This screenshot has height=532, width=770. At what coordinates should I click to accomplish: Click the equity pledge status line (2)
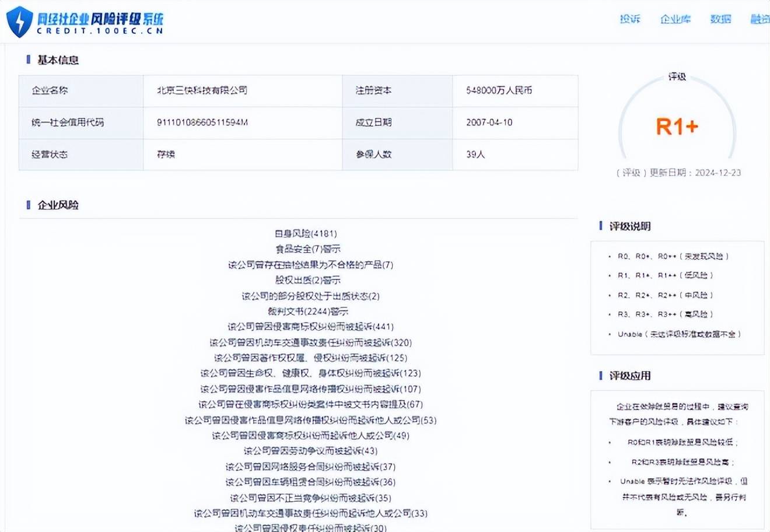click(310, 296)
